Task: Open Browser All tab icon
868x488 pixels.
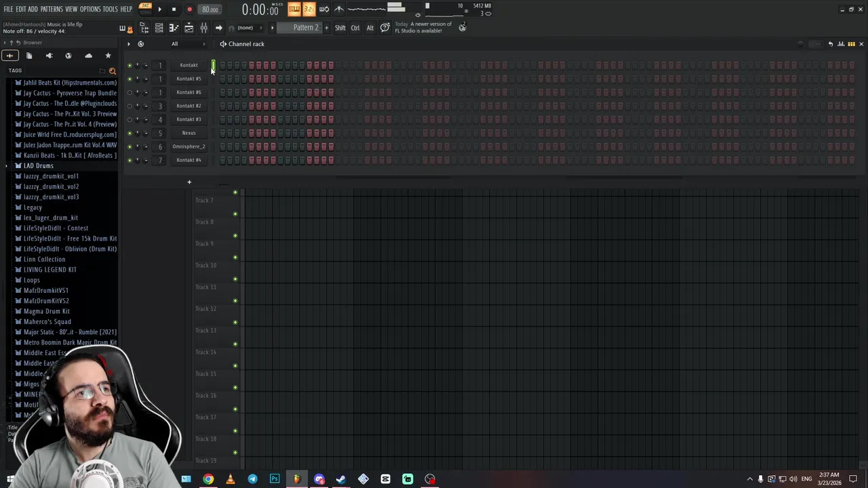Action: [9, 56]
